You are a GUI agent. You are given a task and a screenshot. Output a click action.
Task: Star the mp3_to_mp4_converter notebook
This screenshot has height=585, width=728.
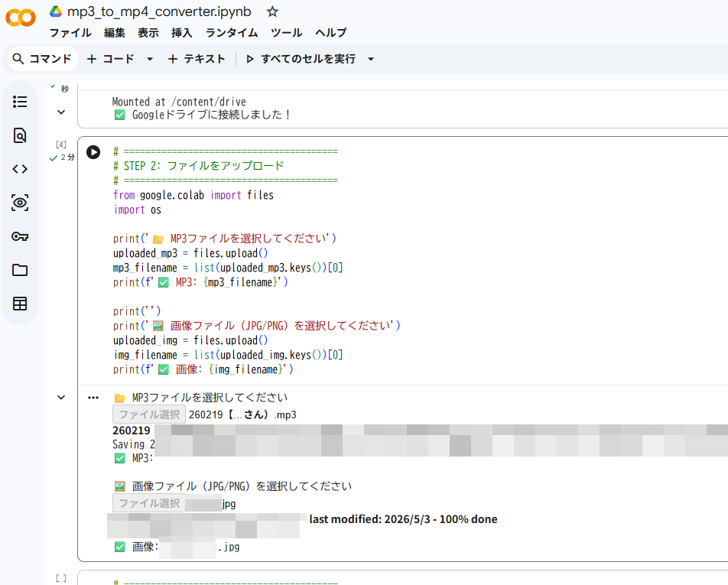272,11
